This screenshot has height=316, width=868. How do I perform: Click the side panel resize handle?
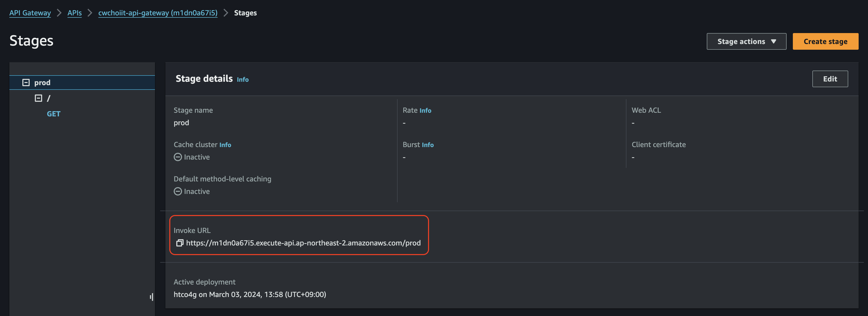click(x=152, y=297)
